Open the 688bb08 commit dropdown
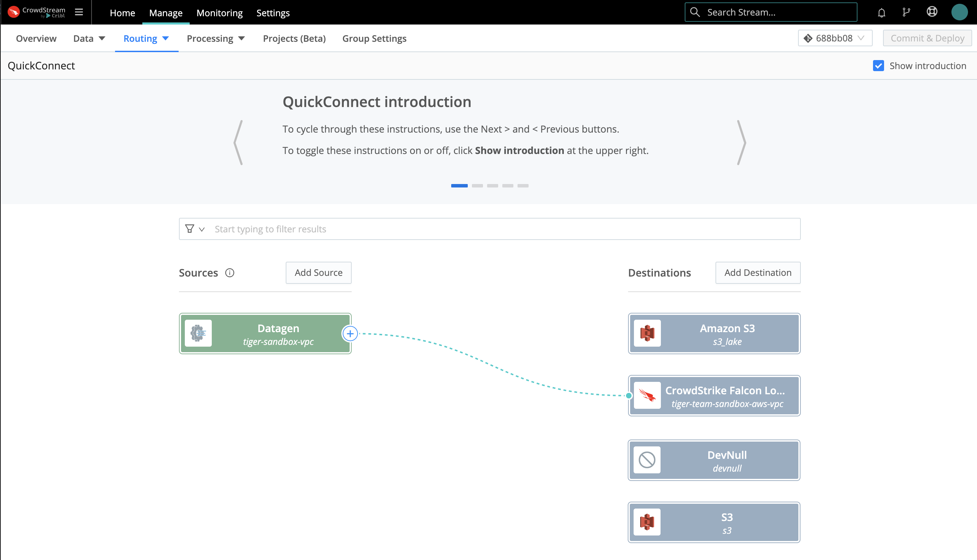This screenshot has width=977, height=560. [834, 38]
